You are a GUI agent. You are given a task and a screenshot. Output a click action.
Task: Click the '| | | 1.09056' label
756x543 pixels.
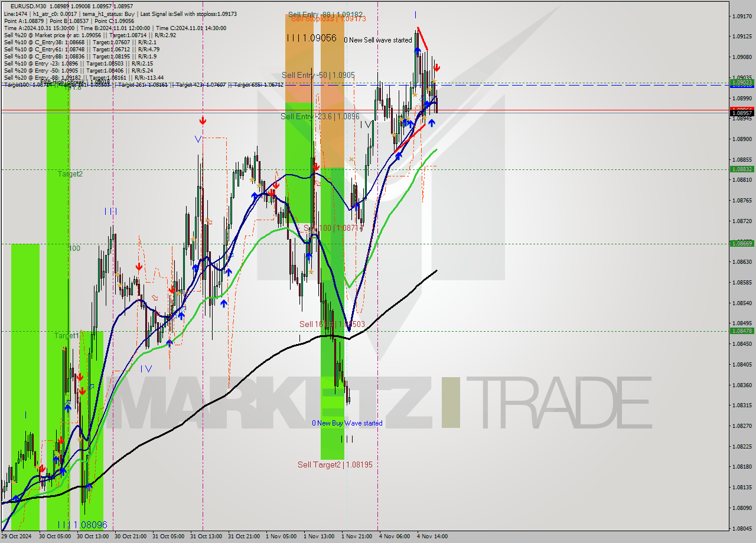(x=311, y=38)
